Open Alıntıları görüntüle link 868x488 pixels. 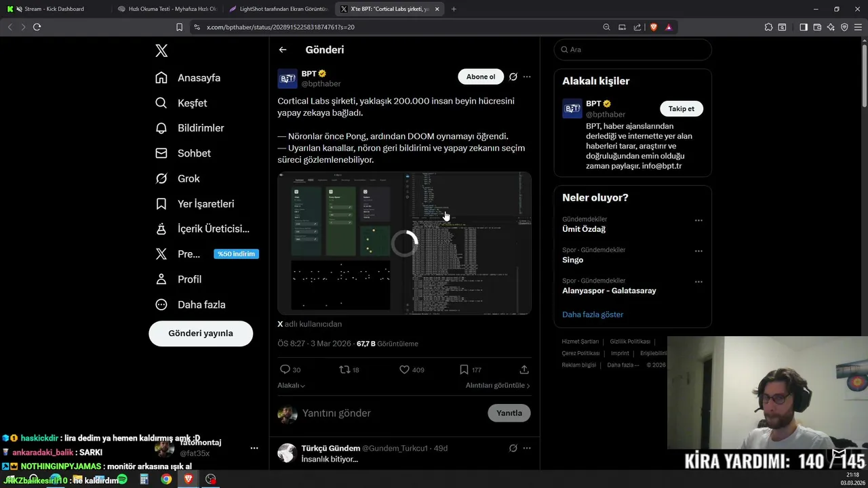click(498, 385)
